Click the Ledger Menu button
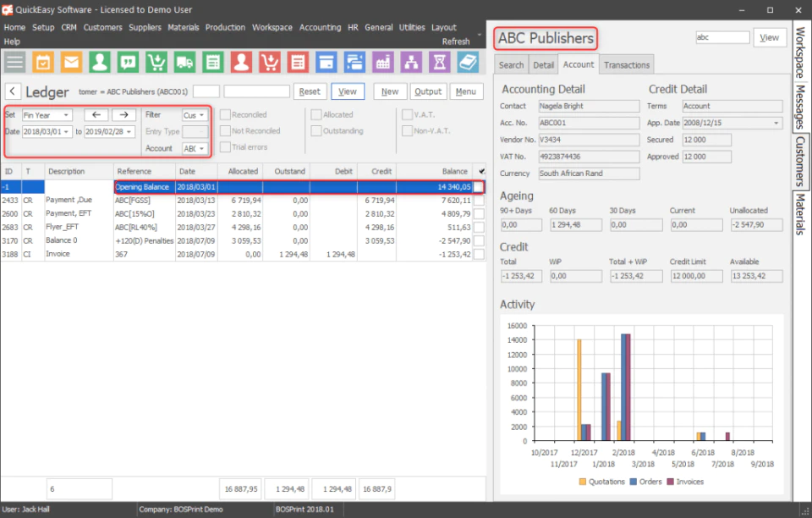This screenshot has height=518, width=812. point(466,91)
